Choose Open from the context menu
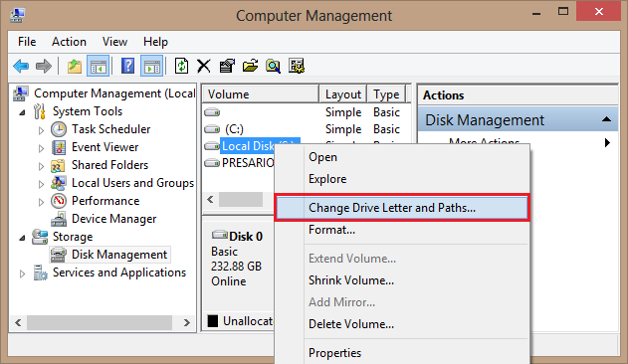The height and width of the screenshot is (364, 628). click(x=402, y=157)
